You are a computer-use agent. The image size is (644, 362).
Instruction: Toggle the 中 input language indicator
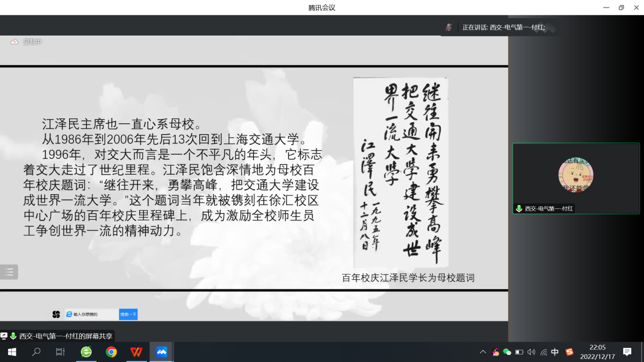[x=555, y=352]
